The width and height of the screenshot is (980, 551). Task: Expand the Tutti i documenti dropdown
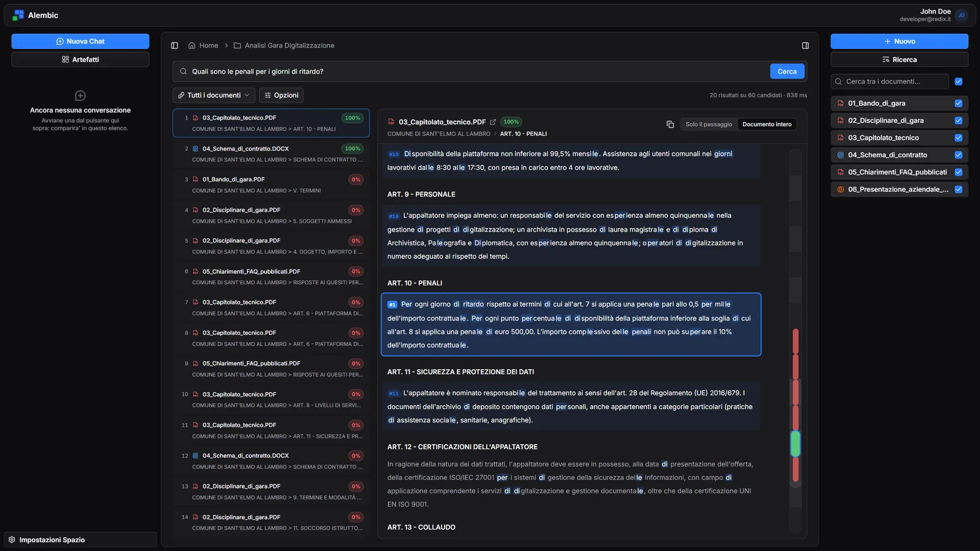click(214, 96)
